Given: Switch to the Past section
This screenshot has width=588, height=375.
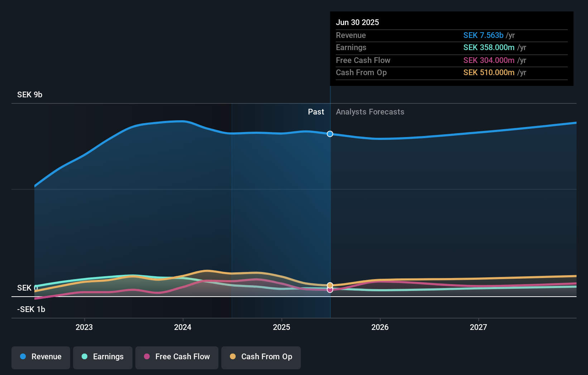Looking at the screenshot, I should tap(316, 112).
